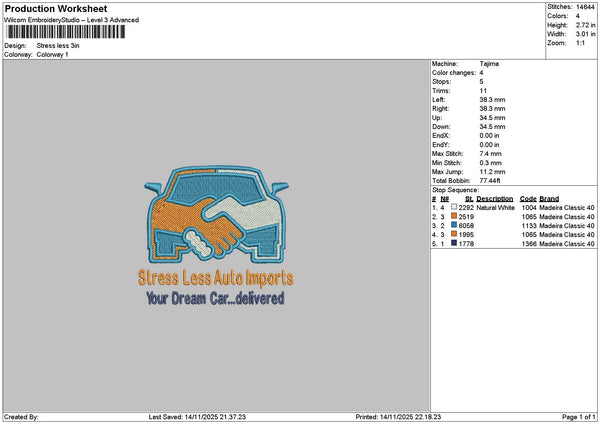Screen dimensions: 600x424
Task: Click the Description column header
Action: (x=495, y=199)
